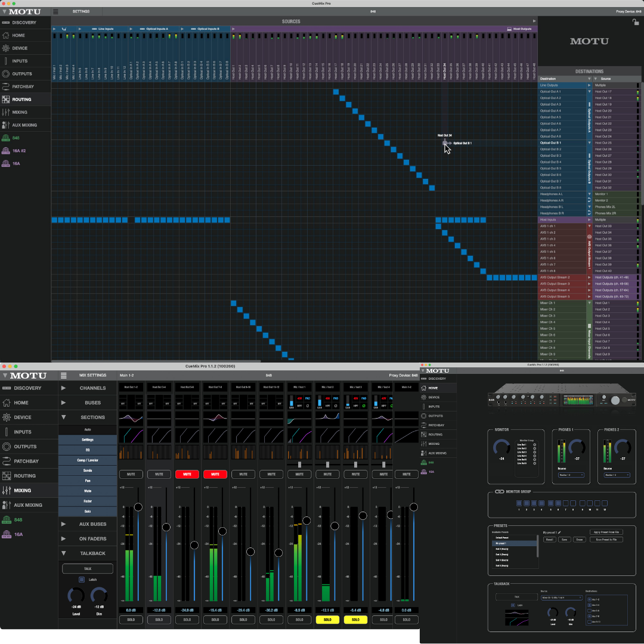
Task: Open Patchbay in the routing window sidebar
Action: click(26, 86)
